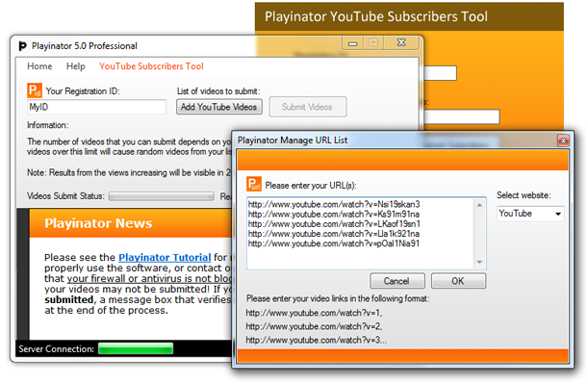Select URL line ending with LKaof19sn1
Viewport: 588px width, 383px height.
(334, 224)
